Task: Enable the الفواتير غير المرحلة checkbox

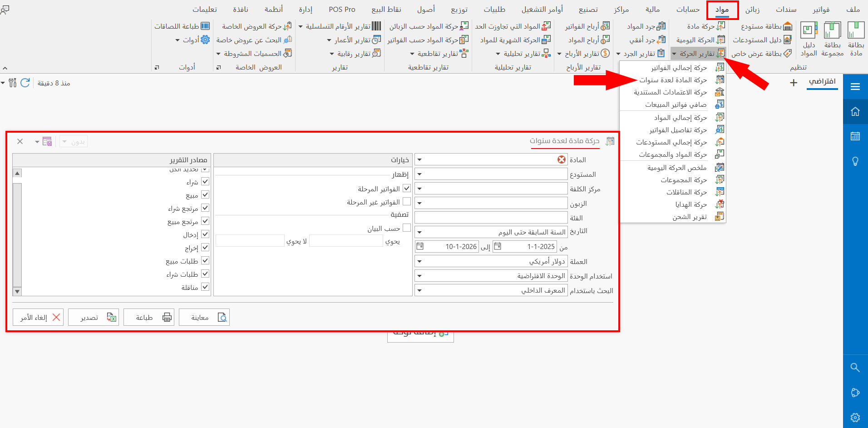Action: pos(407,201)
